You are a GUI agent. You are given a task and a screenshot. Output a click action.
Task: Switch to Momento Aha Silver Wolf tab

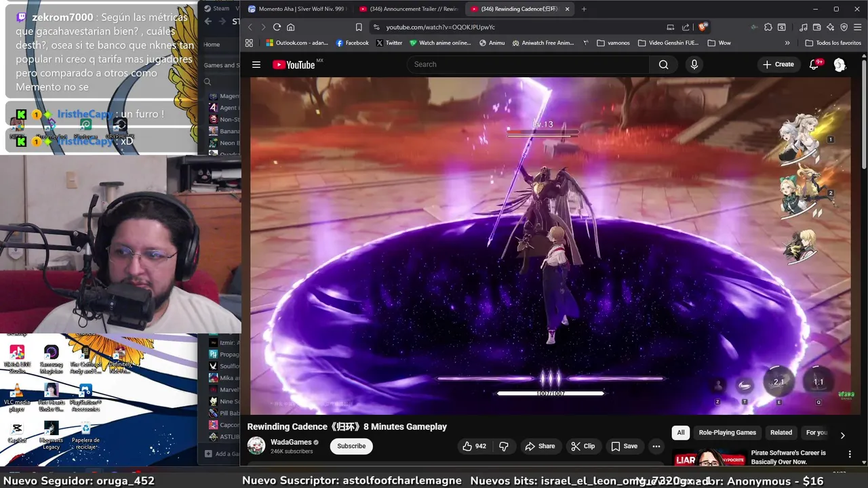(x=299, y=9)
